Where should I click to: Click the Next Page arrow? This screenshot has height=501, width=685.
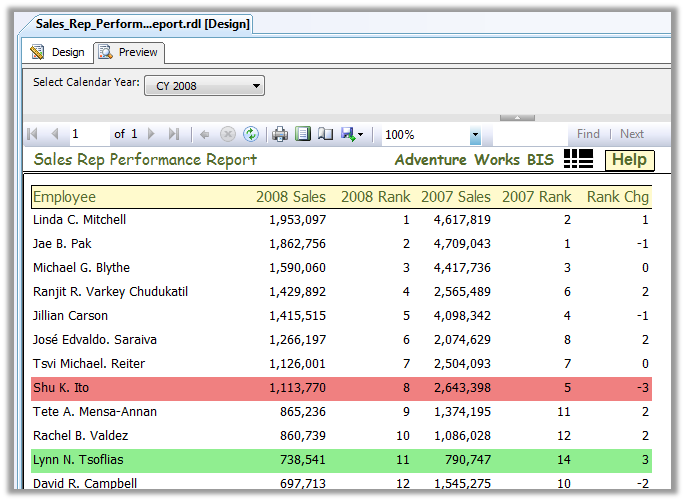click(x=152, y=134)
